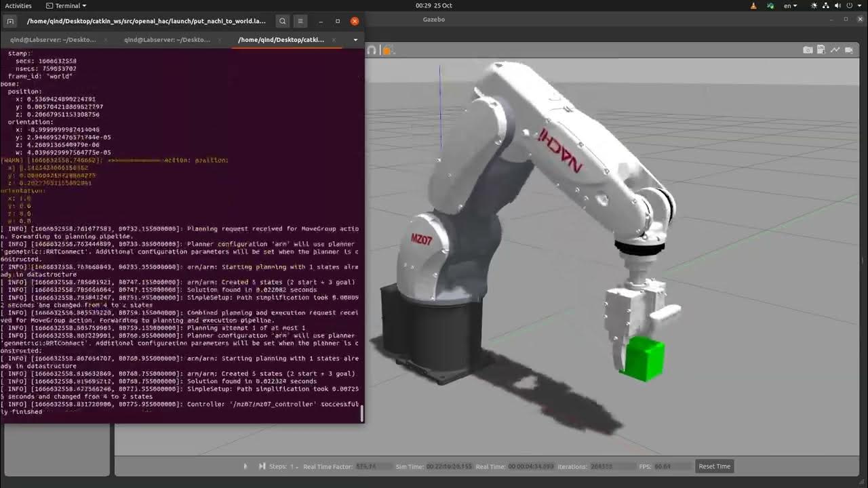868x488 pixels.
Task: Click the new tab button in Terminal header
Action: 10,21
